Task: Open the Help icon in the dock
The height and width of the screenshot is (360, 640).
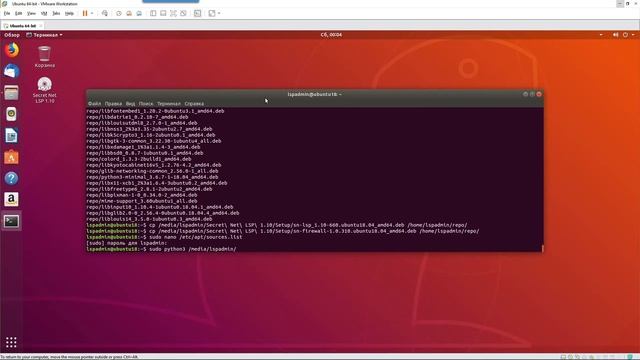Action: coord(11,178)
